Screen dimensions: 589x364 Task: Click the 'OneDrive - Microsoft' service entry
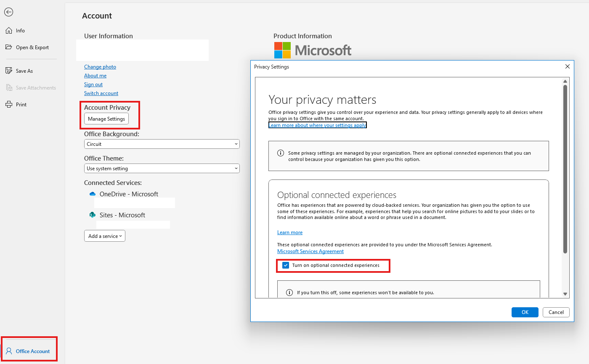tap(129, 194)
